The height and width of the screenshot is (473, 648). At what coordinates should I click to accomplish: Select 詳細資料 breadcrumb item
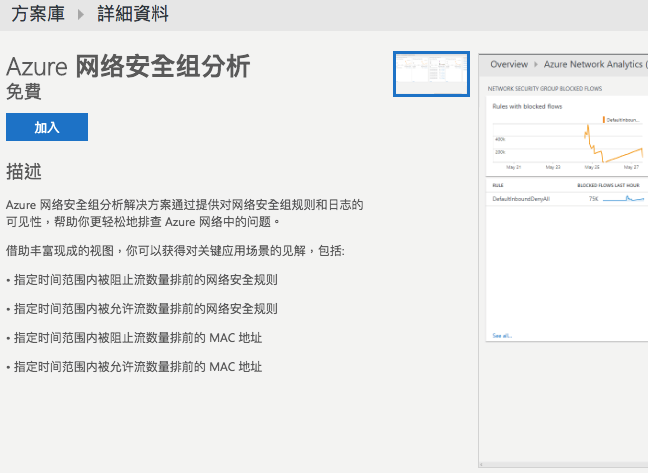click(133, 14)
